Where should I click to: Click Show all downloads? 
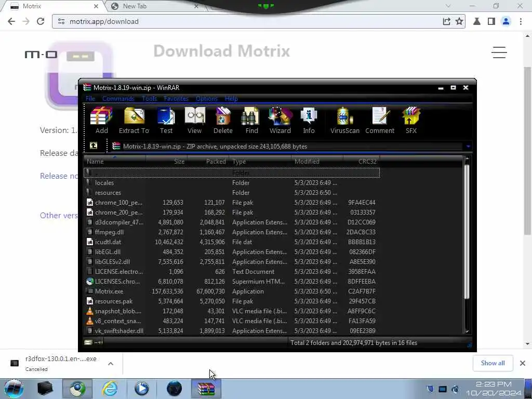(x=493, y=363)
